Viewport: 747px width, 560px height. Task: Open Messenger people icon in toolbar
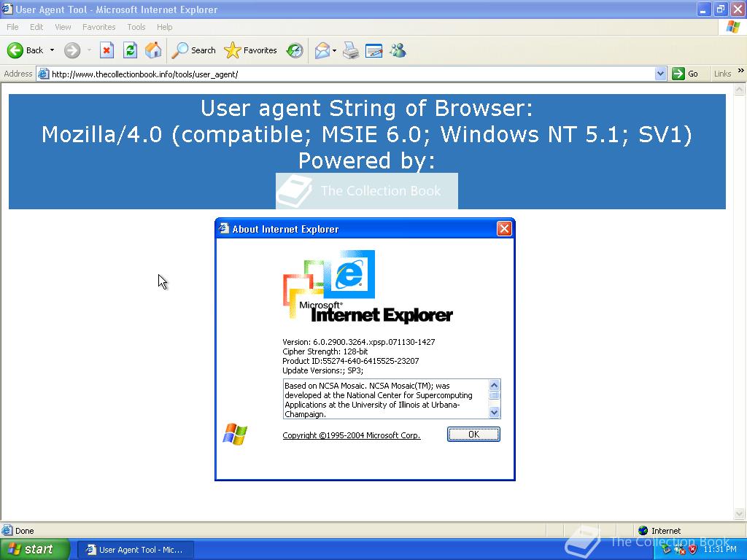(x=398, y=50)
